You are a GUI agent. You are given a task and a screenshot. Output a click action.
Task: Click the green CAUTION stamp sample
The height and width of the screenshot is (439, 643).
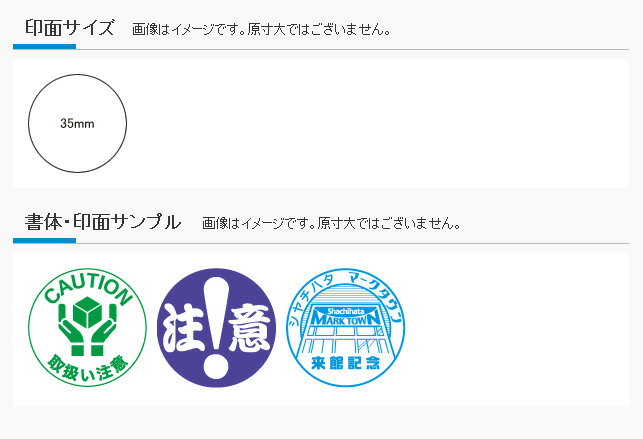pos(87,328)
